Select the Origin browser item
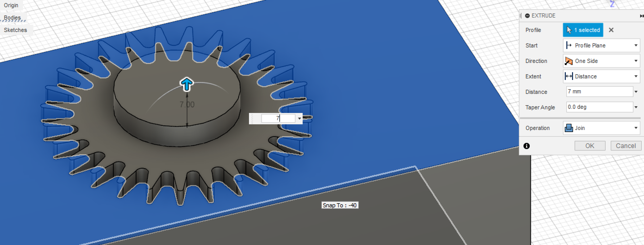 [11, 5]
